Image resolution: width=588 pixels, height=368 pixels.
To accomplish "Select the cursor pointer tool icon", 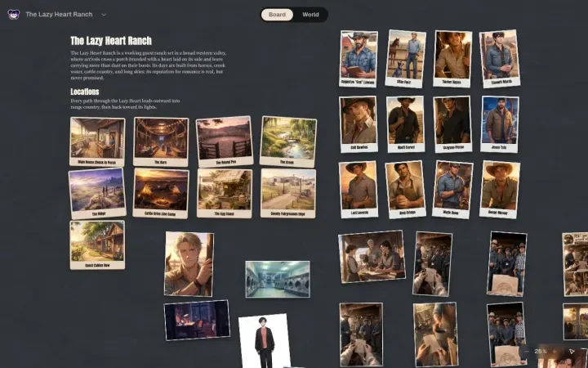I will [572, 352].
